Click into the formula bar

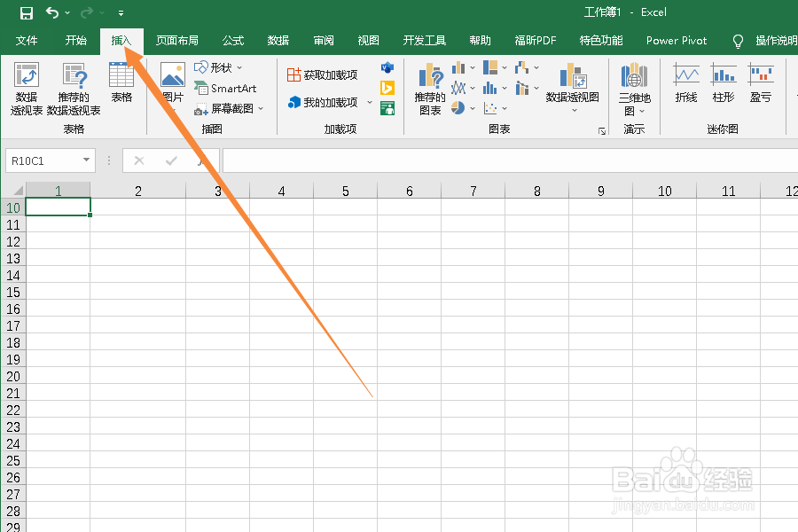(510, 160)
